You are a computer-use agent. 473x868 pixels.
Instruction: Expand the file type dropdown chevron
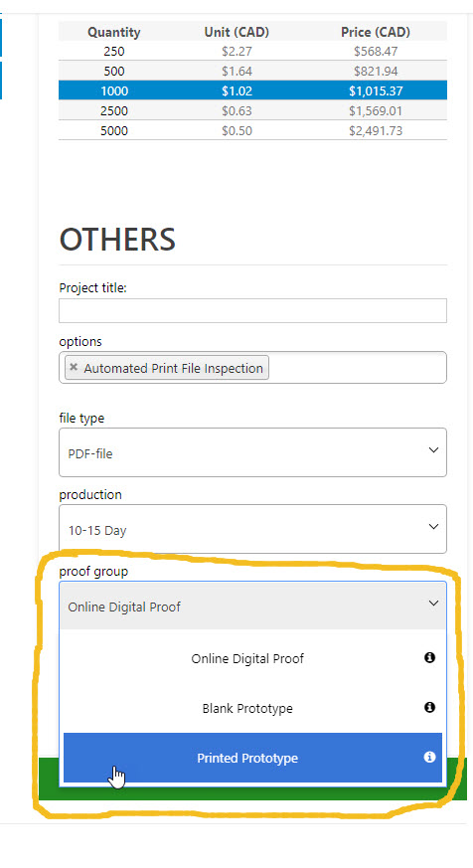(433, 450)
